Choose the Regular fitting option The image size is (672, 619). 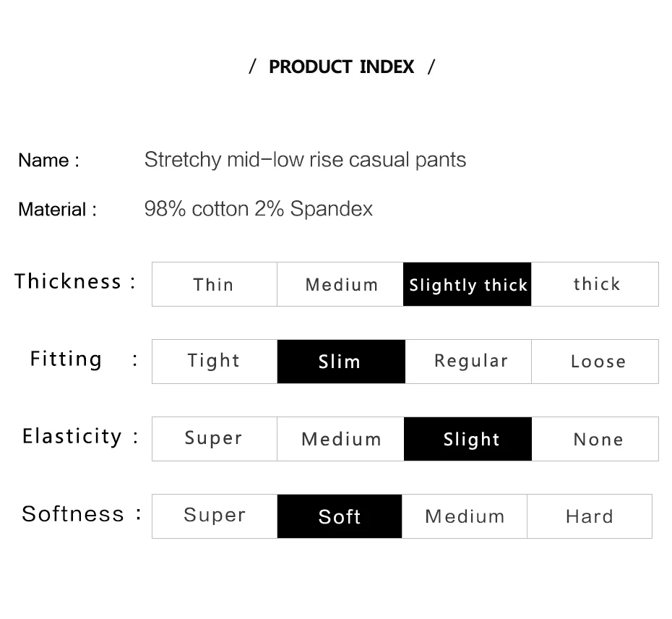pyautogui.click(x=468, y=361)
